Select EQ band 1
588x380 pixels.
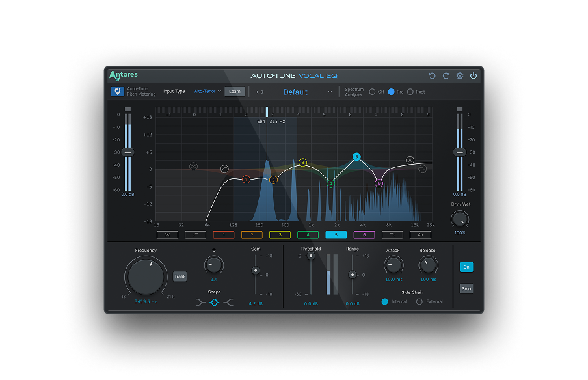(x=224, y=235)
